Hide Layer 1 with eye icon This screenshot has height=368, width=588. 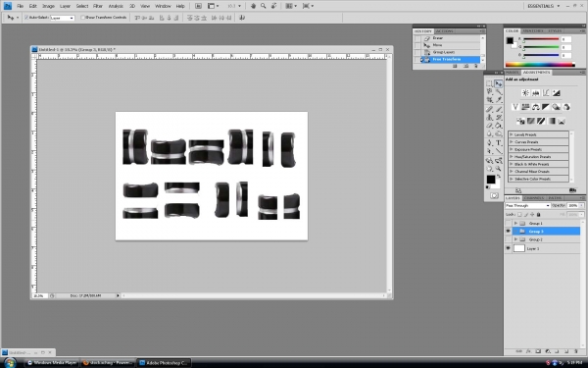click(x=508, y=248)
